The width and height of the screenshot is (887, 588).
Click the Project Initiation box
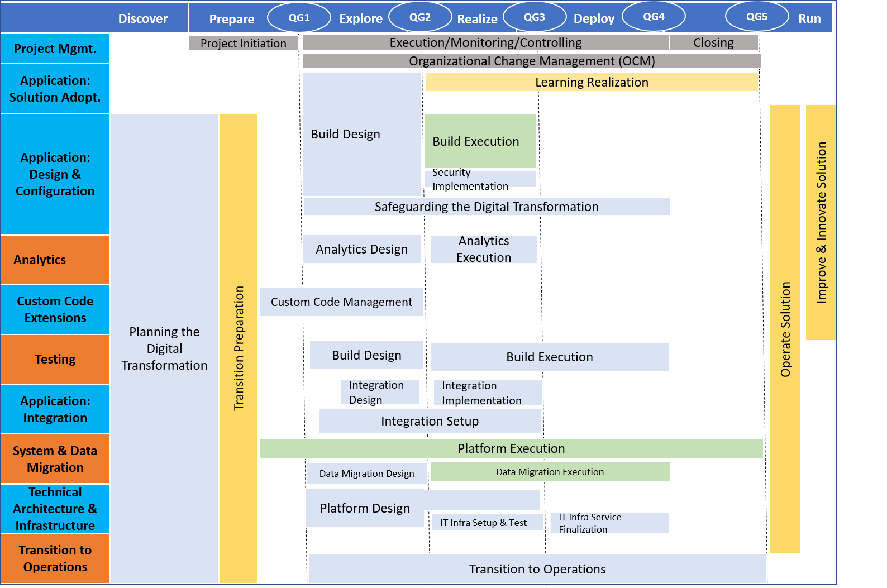243,43
